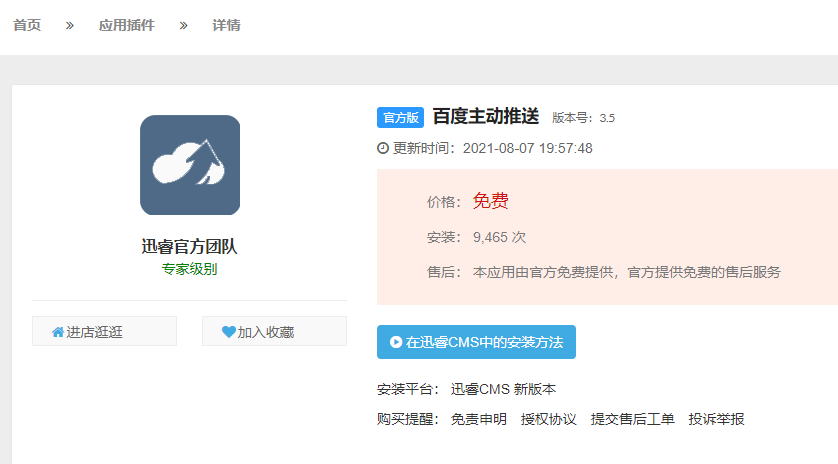The image size is (838, 464).
Task: Visit the store via 进店逛逛 button
Action: (x=104, y=331)
